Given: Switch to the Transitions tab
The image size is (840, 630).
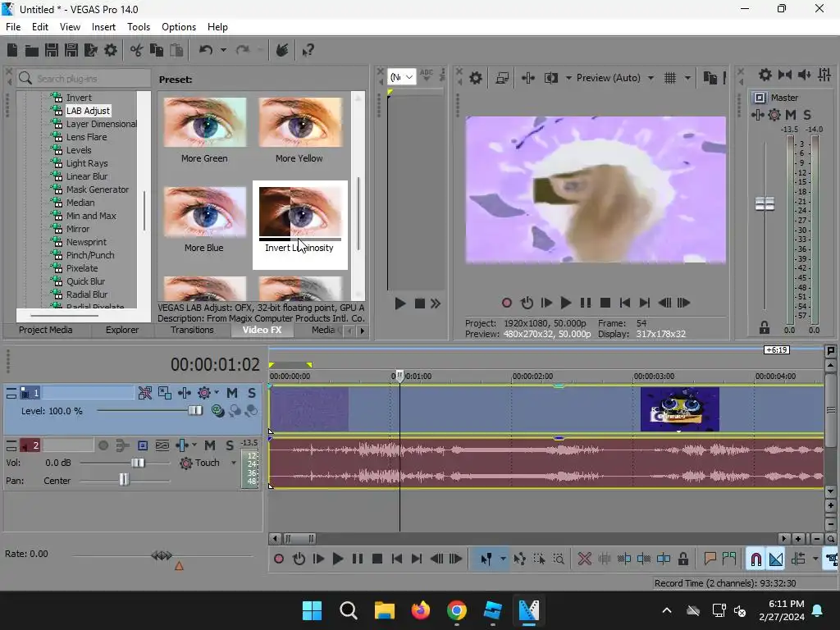Looking at the screenshot, I should click(192, 330).
